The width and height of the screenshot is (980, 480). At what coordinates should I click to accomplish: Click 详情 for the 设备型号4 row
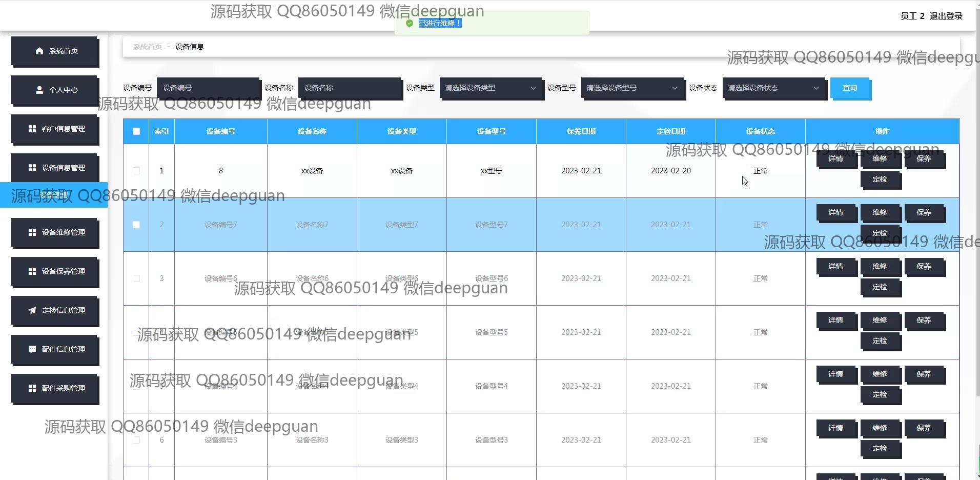pyautogui.click(x=836, y=374)
